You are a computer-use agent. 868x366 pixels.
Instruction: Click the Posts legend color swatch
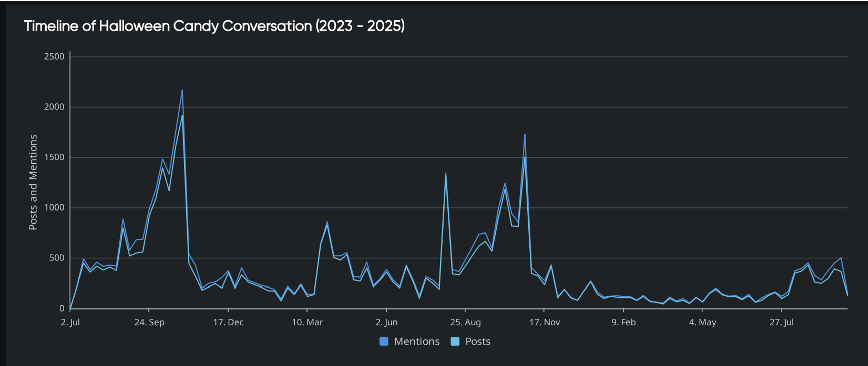(x=455, y=341)
